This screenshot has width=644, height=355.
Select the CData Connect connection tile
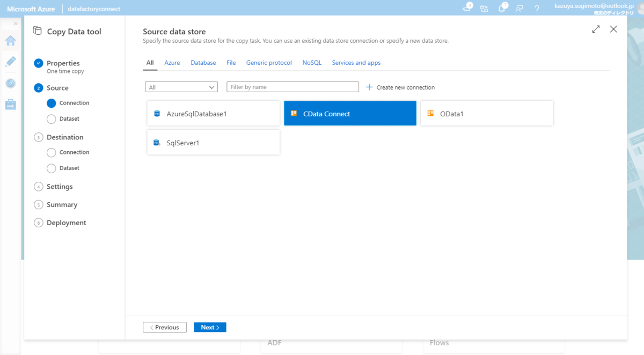pos(350,113)
